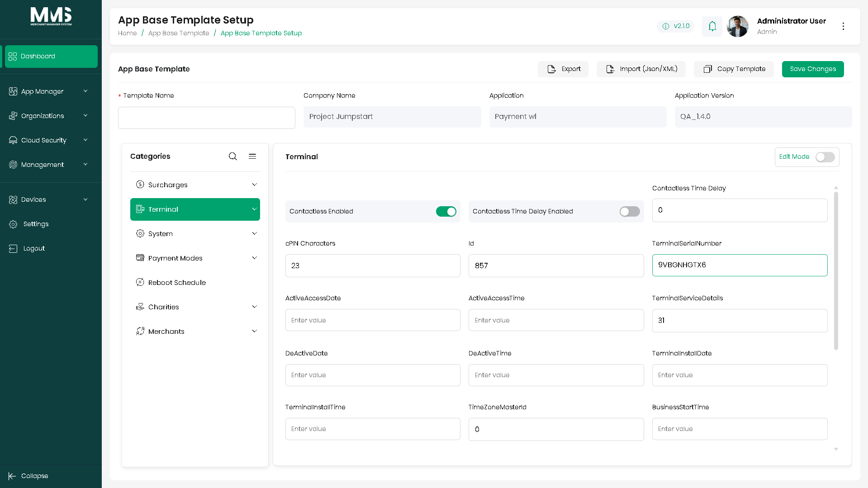The width and height of the screenshot is (868, 488).
Task: Expand the System category chevron
Action: click(x=254, y=233)
